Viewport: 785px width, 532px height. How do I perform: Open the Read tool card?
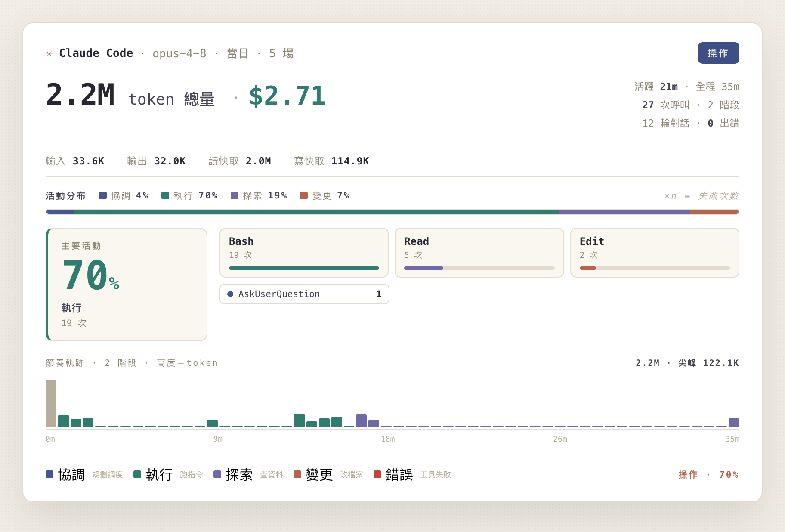(x=479, y=253)
